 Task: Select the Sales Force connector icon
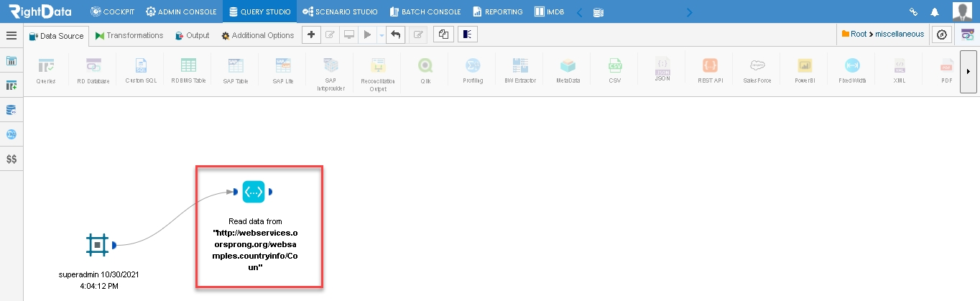click(x=757, y=66)
